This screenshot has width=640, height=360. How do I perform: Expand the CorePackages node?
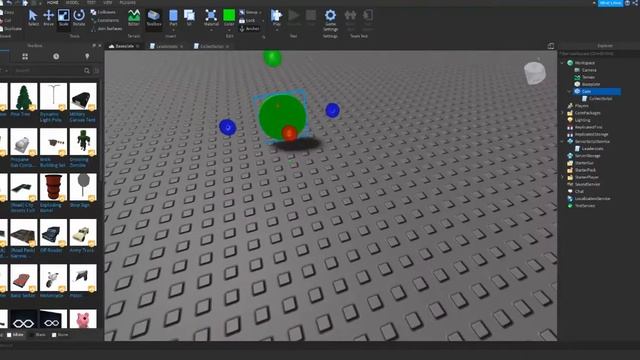[562, 113]
